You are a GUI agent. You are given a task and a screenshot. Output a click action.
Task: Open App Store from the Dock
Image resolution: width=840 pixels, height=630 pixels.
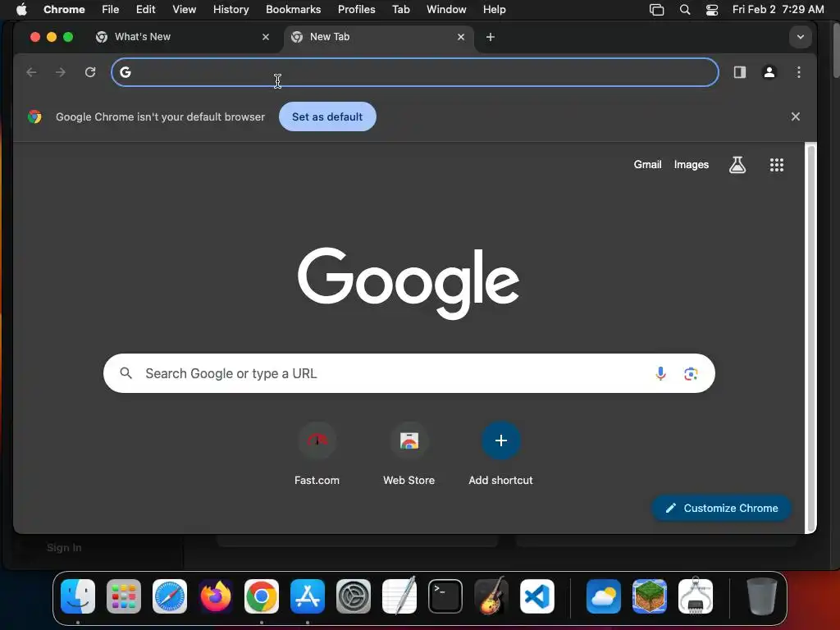click(308, 596)
